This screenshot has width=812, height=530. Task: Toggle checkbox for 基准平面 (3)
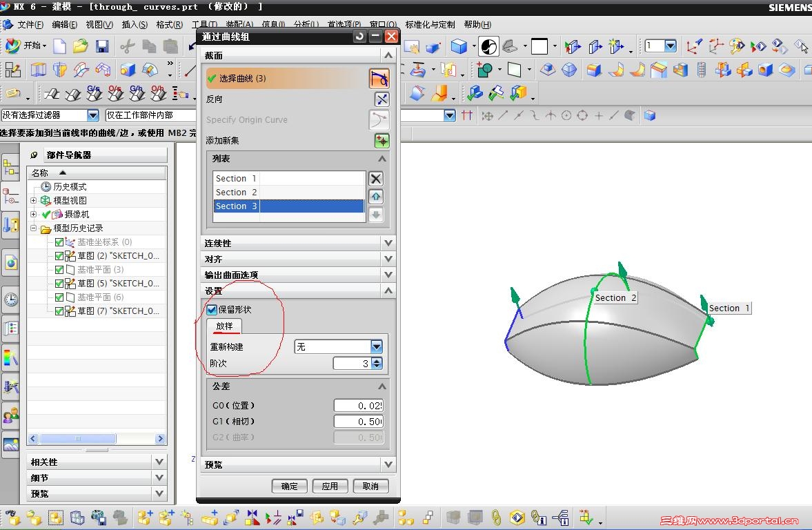coord(59,270)
